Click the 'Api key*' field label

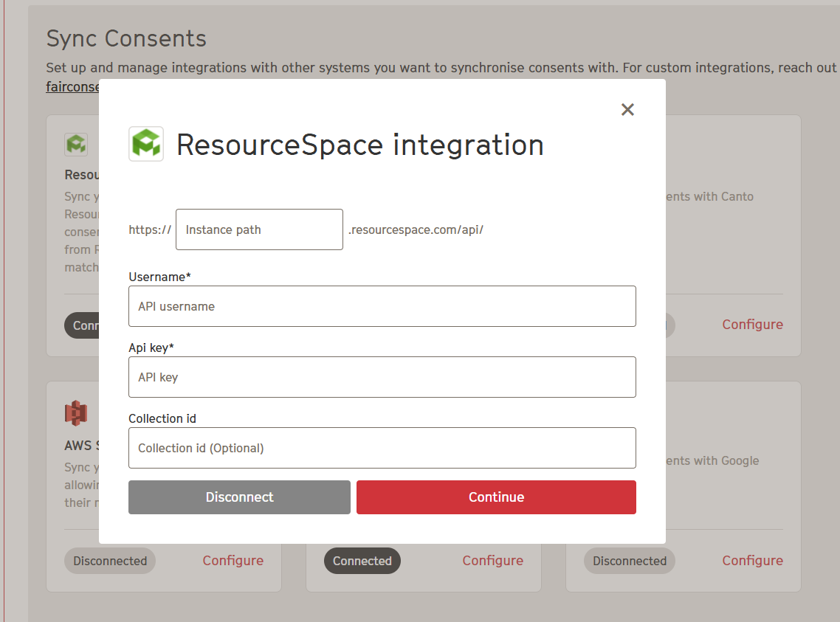tap(151, 348)
